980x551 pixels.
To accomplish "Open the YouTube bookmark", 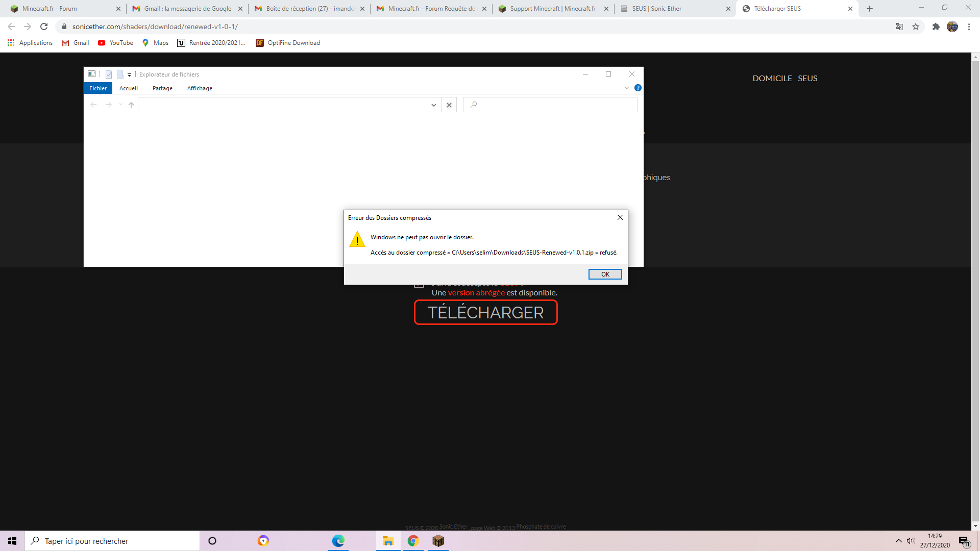I will click(x=115, y=43).
